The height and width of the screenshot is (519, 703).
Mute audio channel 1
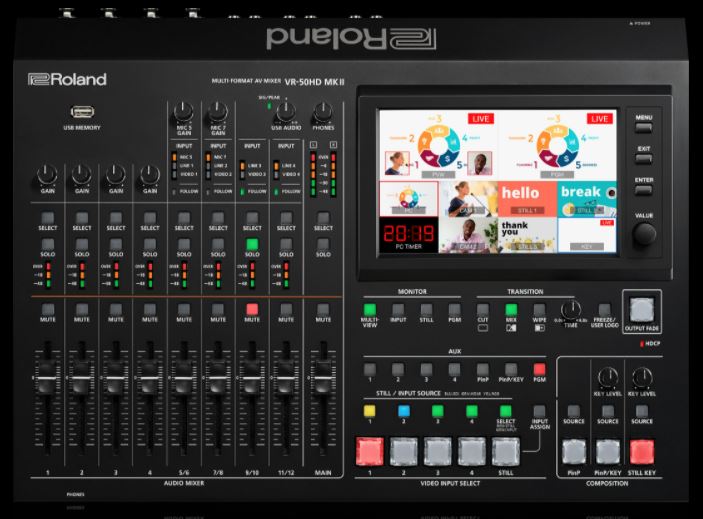point(48,309)
